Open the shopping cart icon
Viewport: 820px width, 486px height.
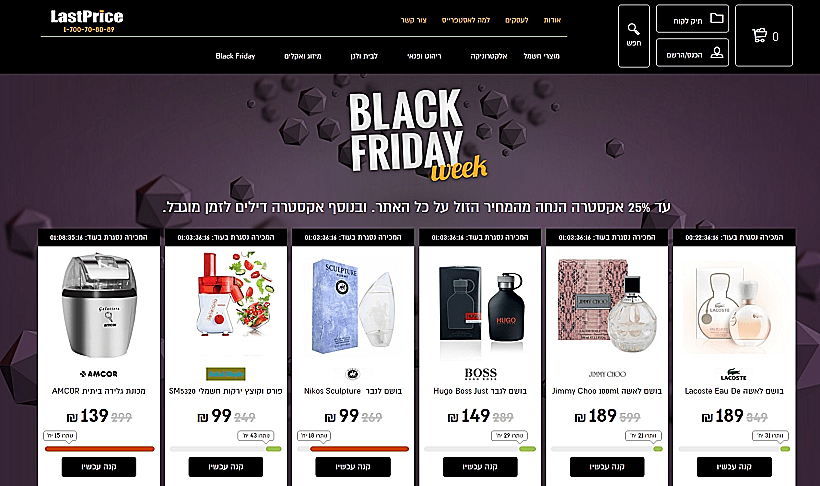tap(759, 36)
